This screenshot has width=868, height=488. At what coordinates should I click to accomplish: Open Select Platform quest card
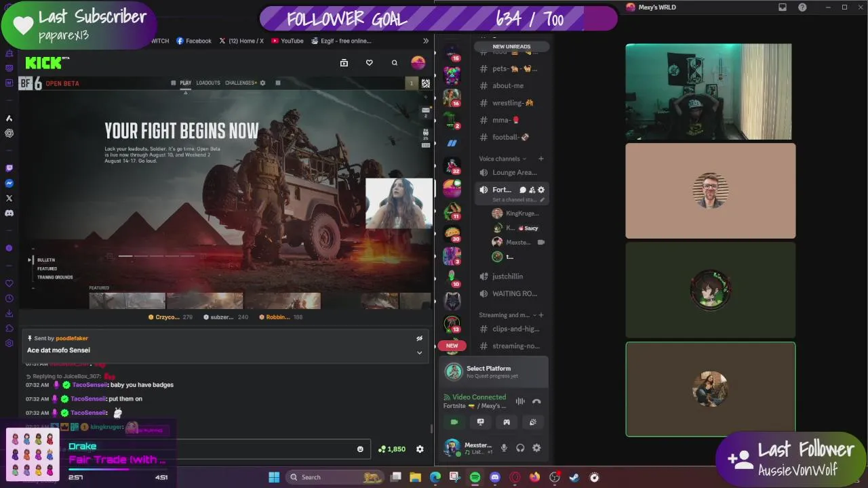tap(494, 371)
